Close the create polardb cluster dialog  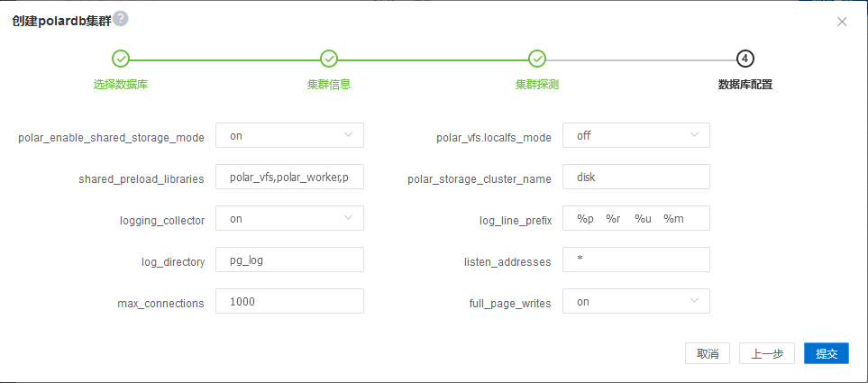pos(842,22)
